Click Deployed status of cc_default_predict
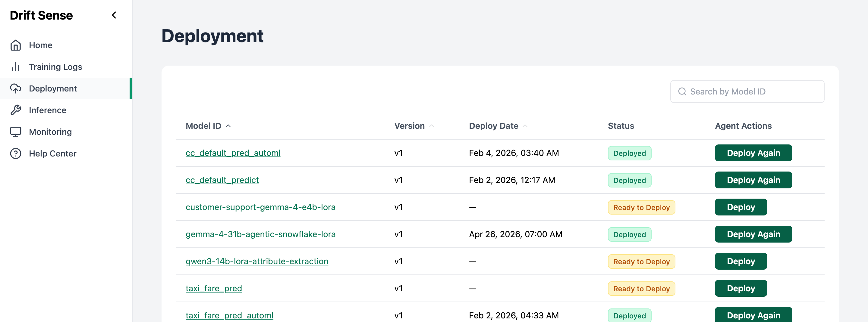The width and height of the screenshot is (868, 322). 629,180
